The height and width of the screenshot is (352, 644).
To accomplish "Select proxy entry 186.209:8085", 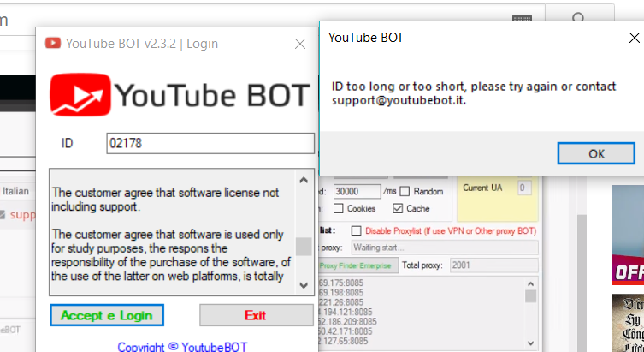I will (347, 321).
